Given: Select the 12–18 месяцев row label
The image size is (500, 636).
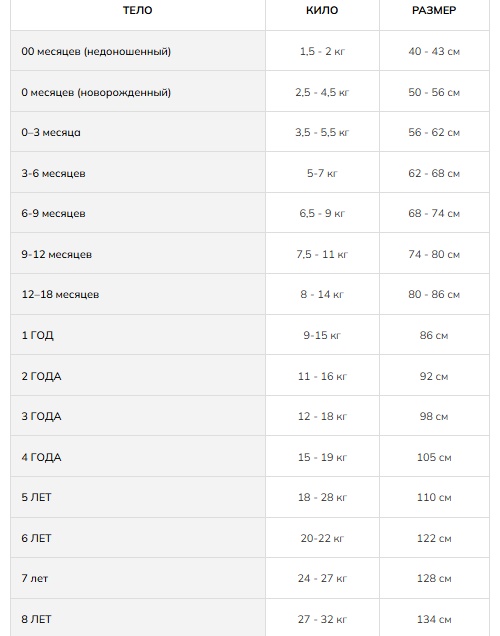Looking at the screenshot, I should (x=60, y=294).
